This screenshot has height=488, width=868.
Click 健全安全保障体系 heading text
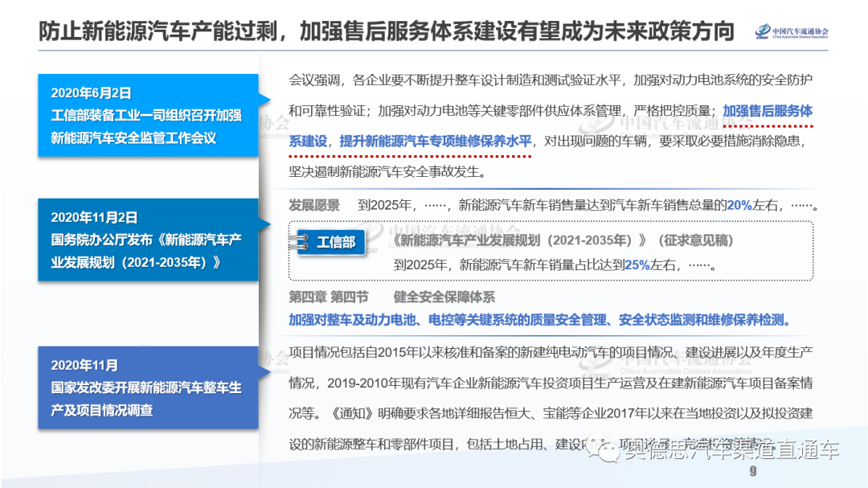click(x=444, y=296)
